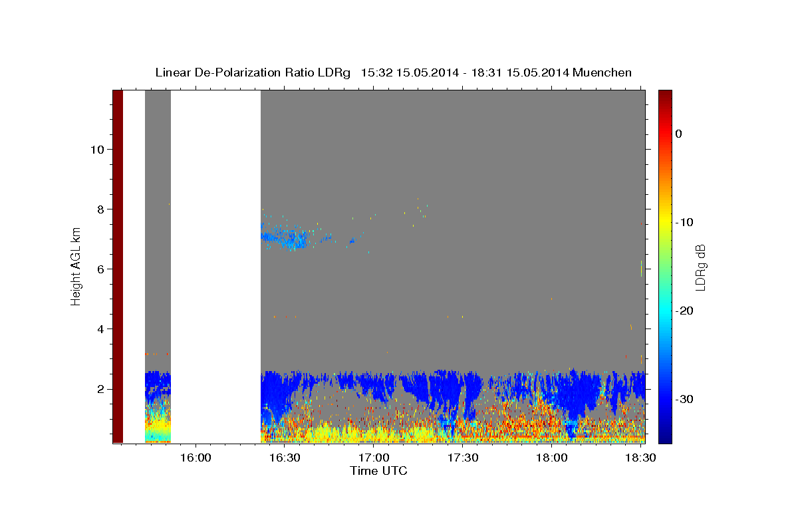Image resolution: width=798 pixels, height=532 pixels.
Task: Click the 18:00 time axis label
Action: pos(552,458)
